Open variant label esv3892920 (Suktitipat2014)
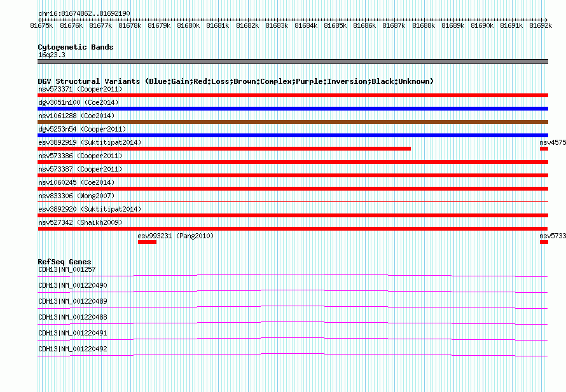Image resolution: width=566 pixels, height=392 pixels. tap(90, 209)
